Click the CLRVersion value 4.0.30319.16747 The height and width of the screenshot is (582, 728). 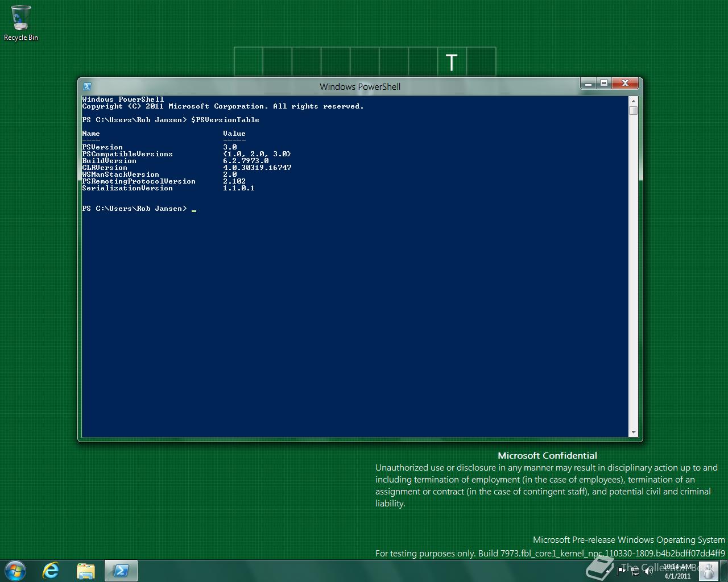257,168
